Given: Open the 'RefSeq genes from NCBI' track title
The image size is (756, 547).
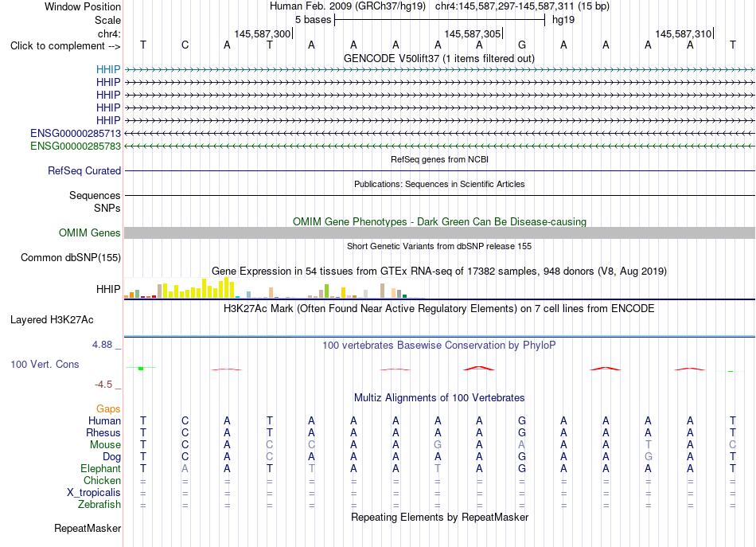Looking at the screenshot, I should 439,159.
